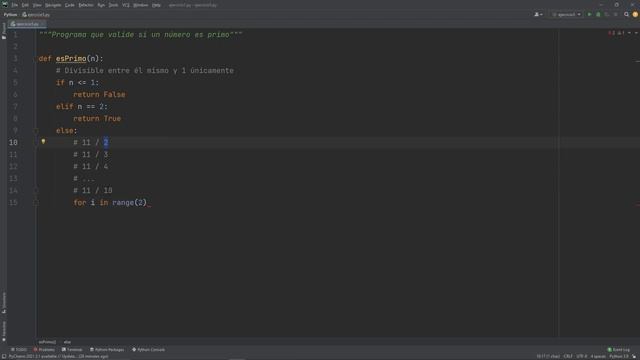Click 'return True' on line 8
640x360 pixels.
pos(97,119)
